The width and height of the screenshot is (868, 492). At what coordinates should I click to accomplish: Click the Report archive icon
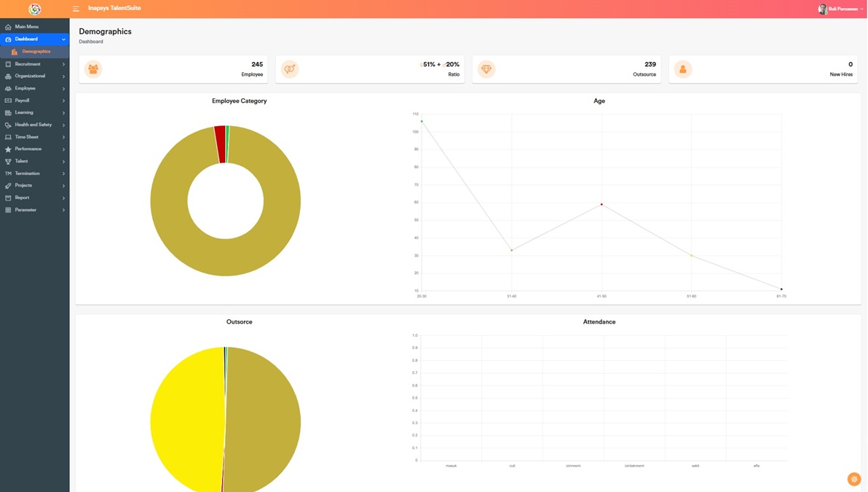[x=8, y=198]
